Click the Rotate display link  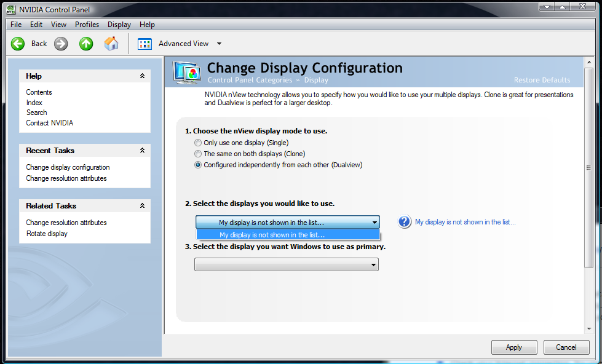47,234
